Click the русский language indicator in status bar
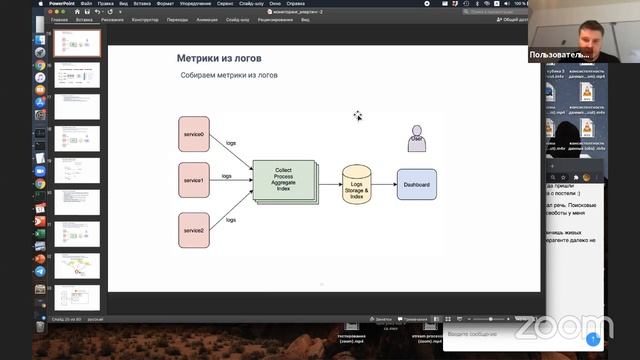The width and height of the screenshot is (640, 360). pyautogui.click(x=96, y=319)
